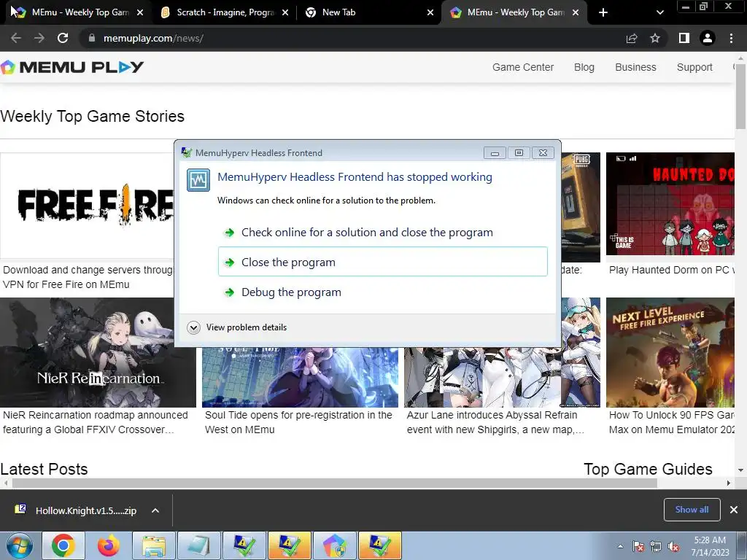Open Soul Tide pre-registration article link
Image resolution: width=747 pixels, height=560 pixels.
click(x=298, y=422)
